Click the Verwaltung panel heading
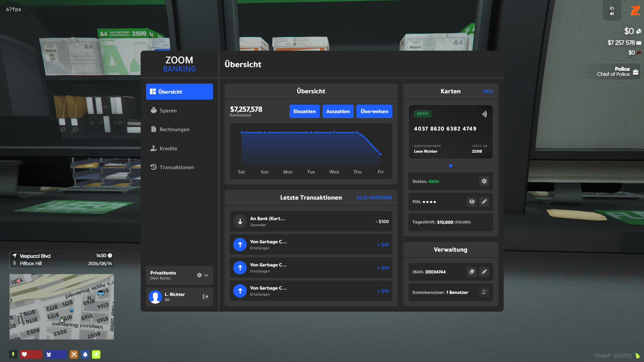Viewport: 644px width, 362px height. pyautogui.click(x=450, y=250)
